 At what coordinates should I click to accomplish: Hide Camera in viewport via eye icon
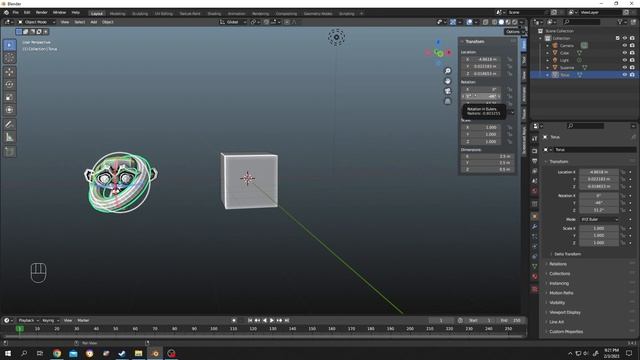coord(624,45)
